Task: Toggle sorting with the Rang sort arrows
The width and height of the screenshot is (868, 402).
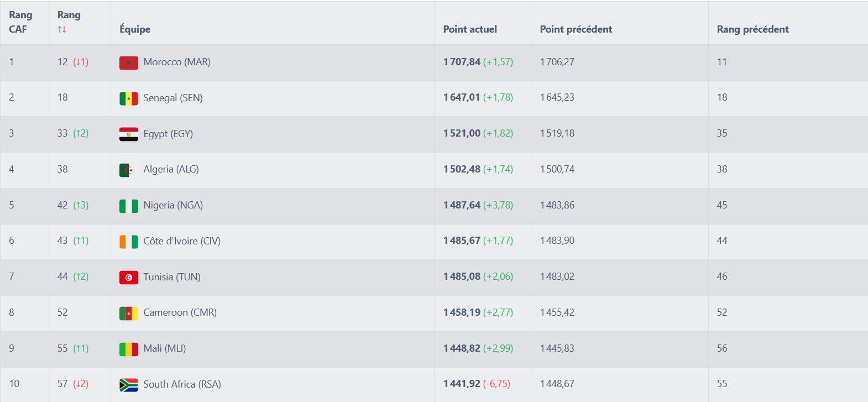Action: click(62, 29)
